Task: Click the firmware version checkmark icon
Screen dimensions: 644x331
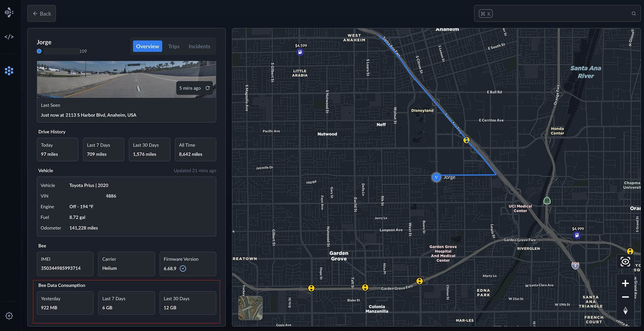Action: point(183,269)
